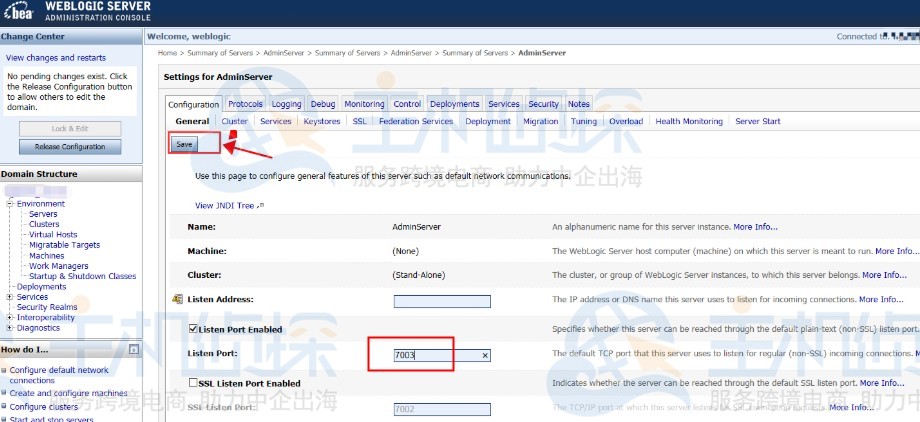Viewport: 920px width, 422px height.
Task: Open More Info link for SSL Listen Port Enabled
Action: click(882, 383)
